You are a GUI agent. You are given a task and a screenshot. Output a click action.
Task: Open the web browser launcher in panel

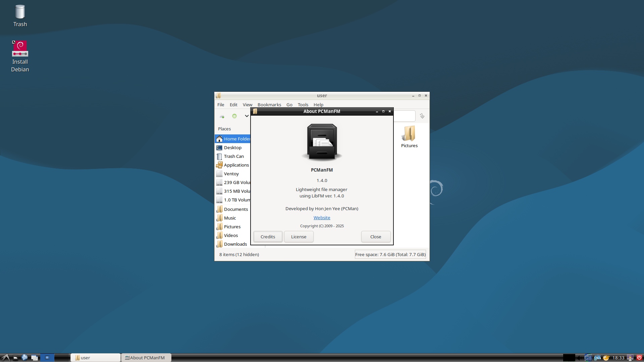pyautogui.click(x=24, y=358)
